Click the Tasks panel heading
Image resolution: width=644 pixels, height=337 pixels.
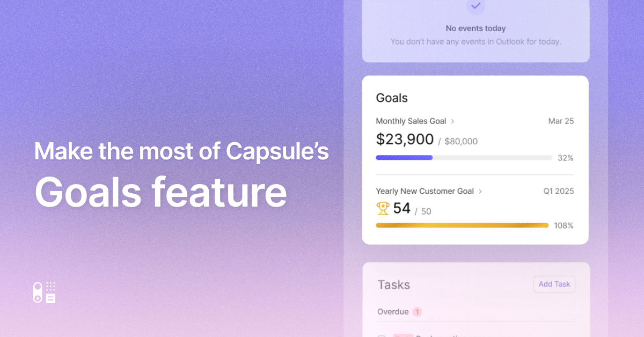(393, 285)
